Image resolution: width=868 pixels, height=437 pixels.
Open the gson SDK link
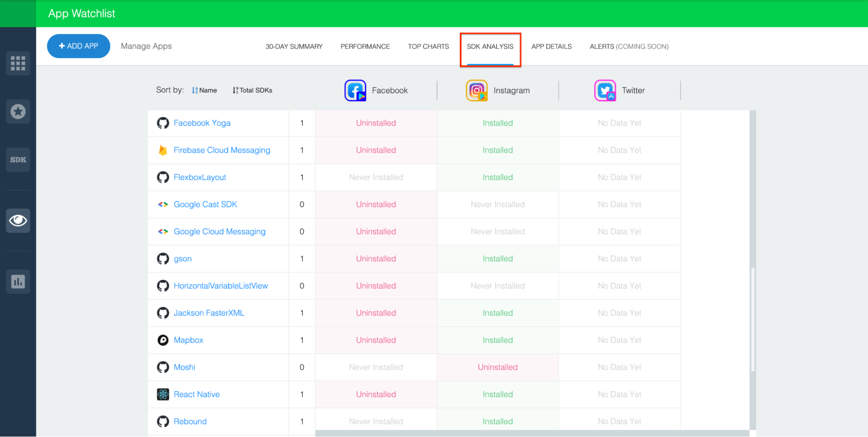click(183, 259)
